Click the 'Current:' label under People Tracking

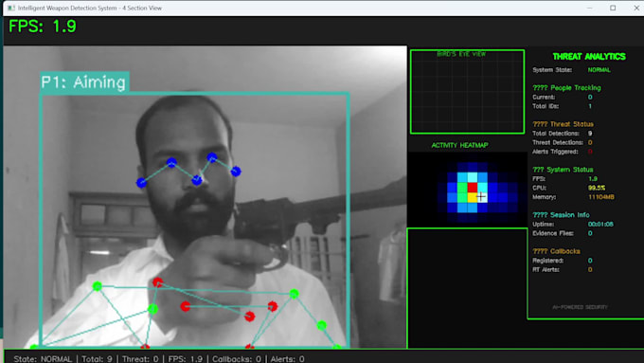[x=544, y=97]
